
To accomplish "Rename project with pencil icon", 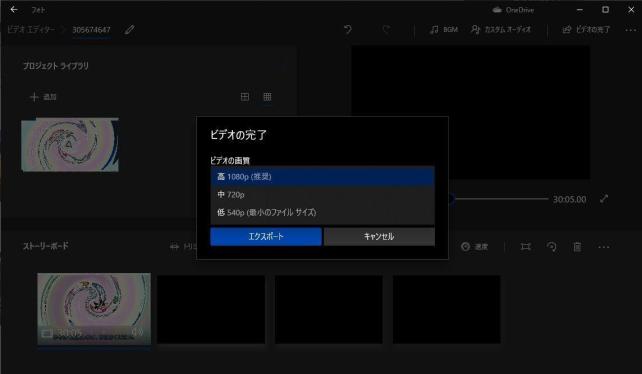I will pyautogui.click(x=129, y=29).
